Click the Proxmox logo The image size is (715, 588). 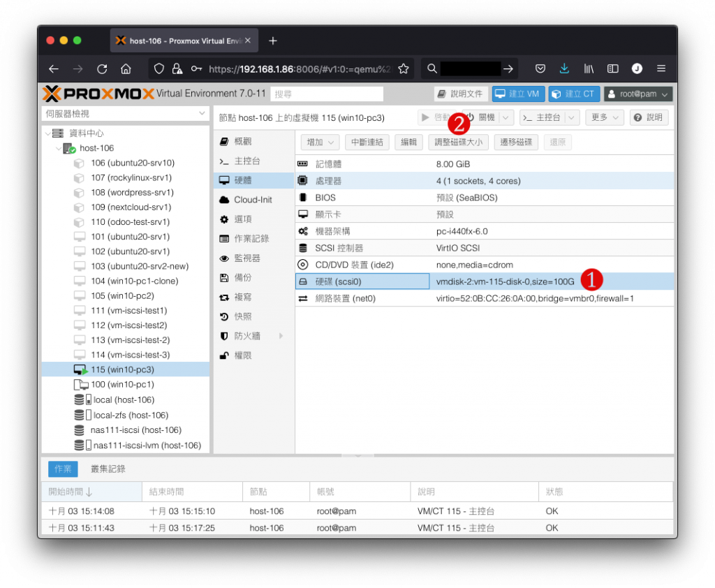98,94
